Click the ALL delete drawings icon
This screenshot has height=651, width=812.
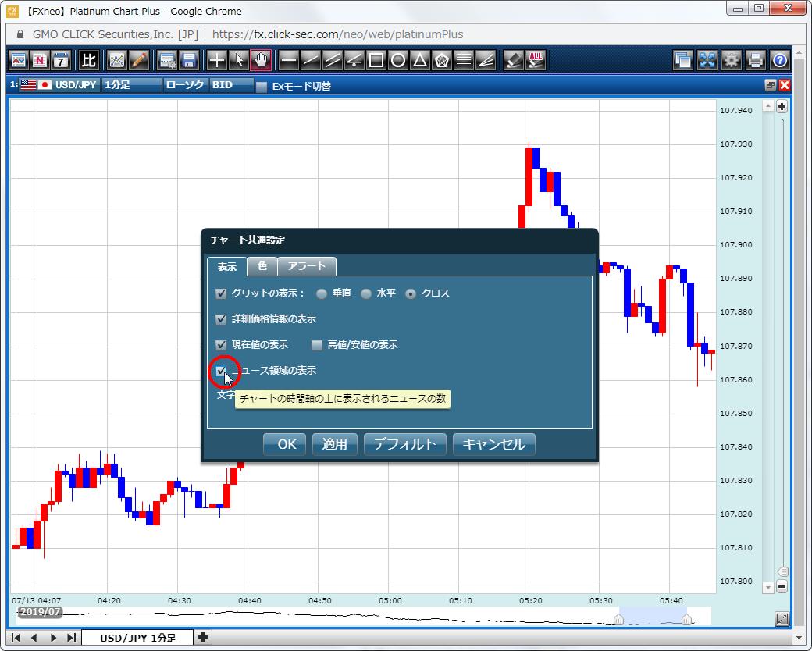[x=535, y=60]
